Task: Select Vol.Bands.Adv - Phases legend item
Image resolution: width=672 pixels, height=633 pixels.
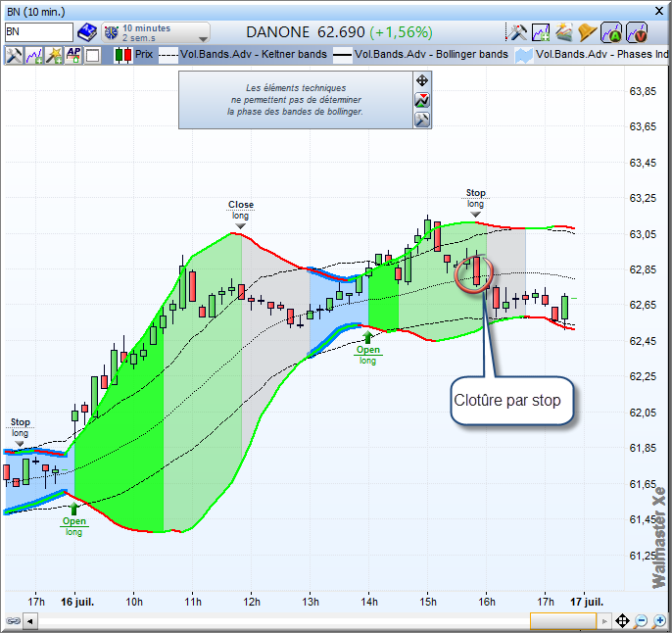Action: point(592,55)
